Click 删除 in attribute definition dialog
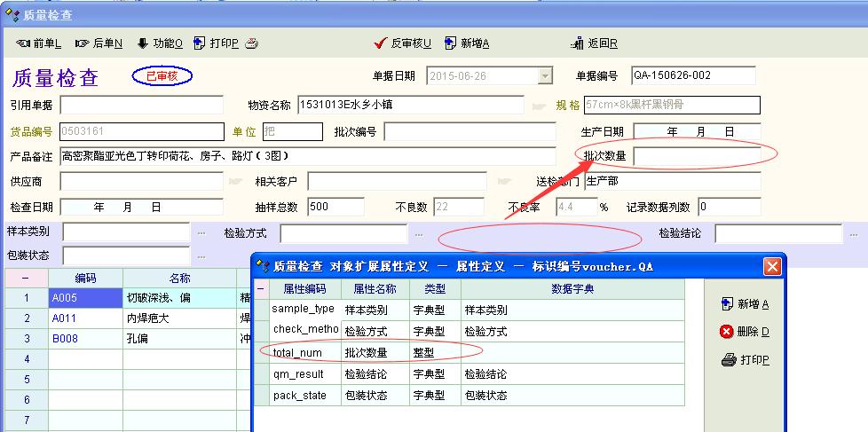Image resolution: width=868 pixels, height=432 pixels. point(746,332)
